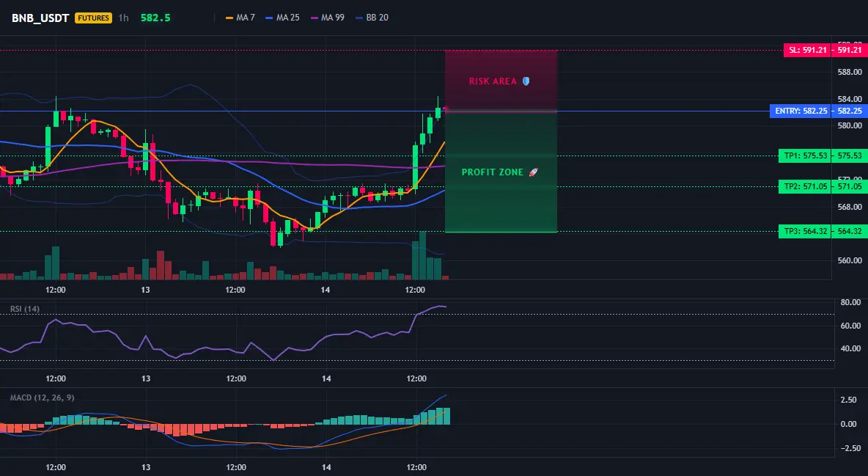Click the shield icon next to RISK AREA
Screen dimensions: 868x476
[x=526, y=81]
